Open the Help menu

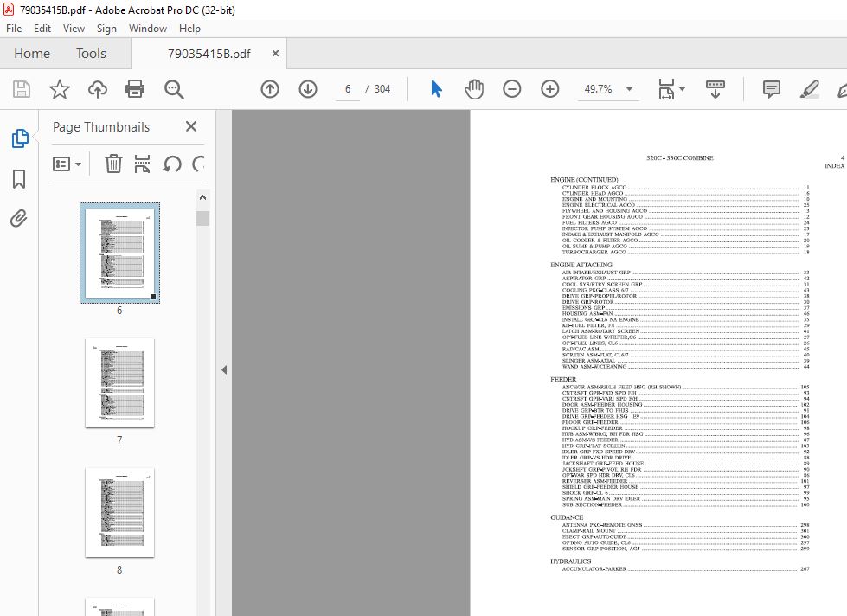[x=189, y=29]
